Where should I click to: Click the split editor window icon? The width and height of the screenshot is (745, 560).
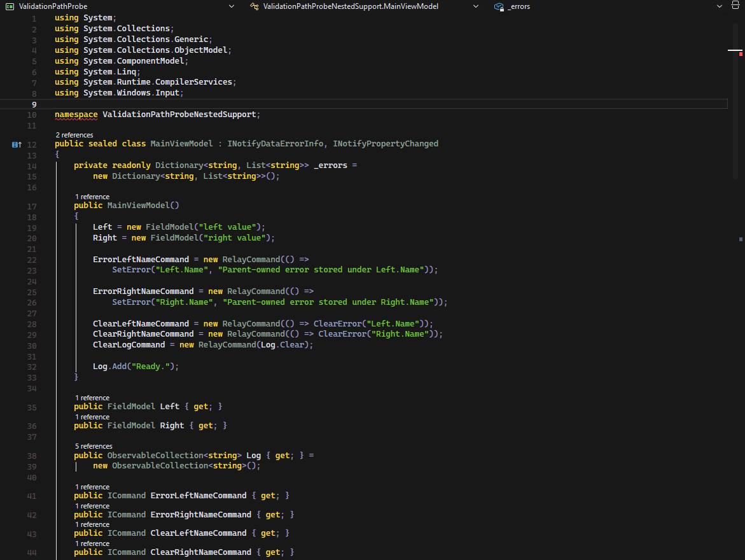(735, 6)
